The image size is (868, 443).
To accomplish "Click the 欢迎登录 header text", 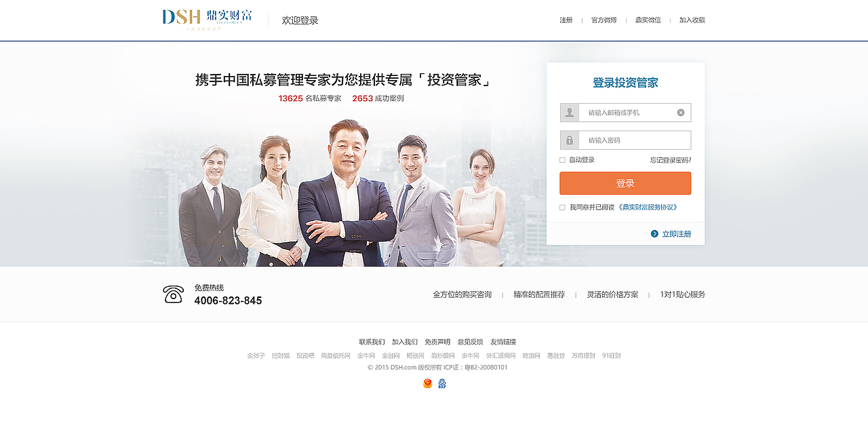I will point(300,20).
